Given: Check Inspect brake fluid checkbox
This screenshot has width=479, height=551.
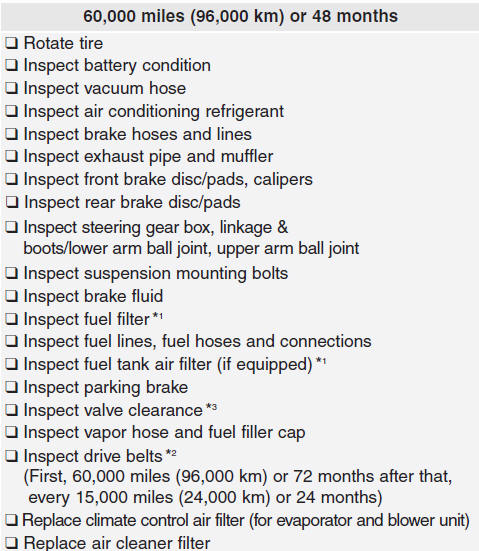Looking at the screenshot, I should coord(11,296).
